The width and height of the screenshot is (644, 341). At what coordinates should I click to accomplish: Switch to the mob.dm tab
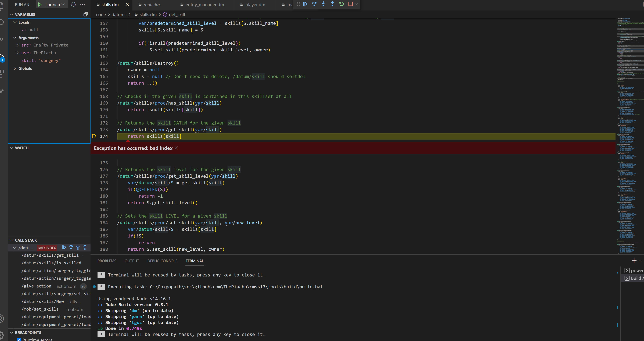point(152,4)
